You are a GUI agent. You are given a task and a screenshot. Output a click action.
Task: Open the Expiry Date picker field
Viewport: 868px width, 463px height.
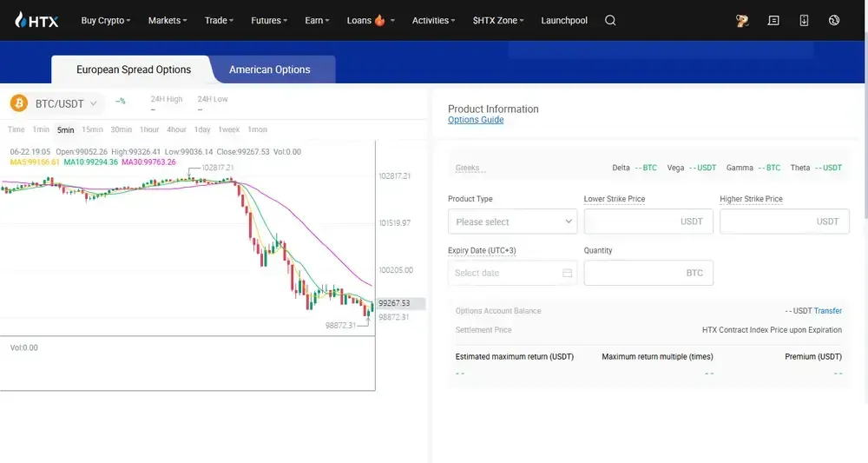tap(513, 273)
